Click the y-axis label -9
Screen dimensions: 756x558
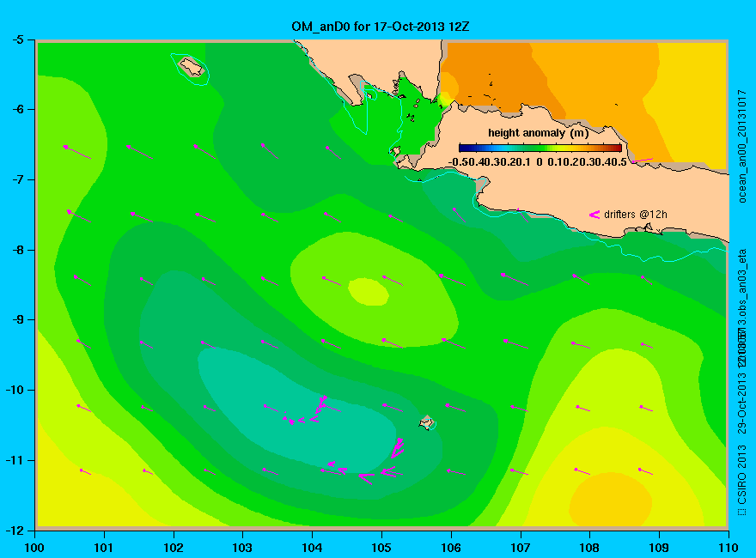coord(17,320)
